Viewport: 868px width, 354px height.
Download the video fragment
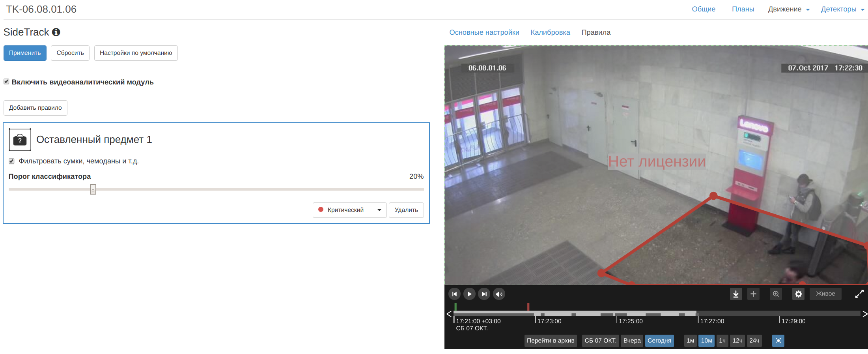735,294
